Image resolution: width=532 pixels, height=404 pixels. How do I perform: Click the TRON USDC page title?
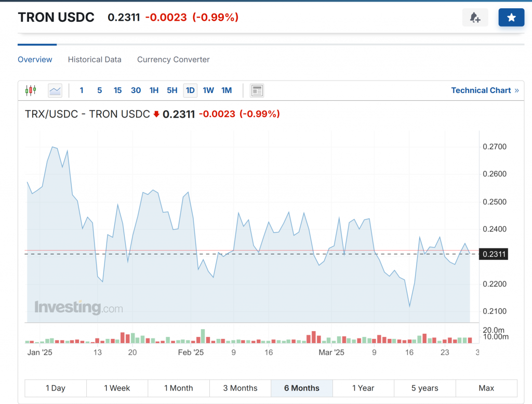56,17
